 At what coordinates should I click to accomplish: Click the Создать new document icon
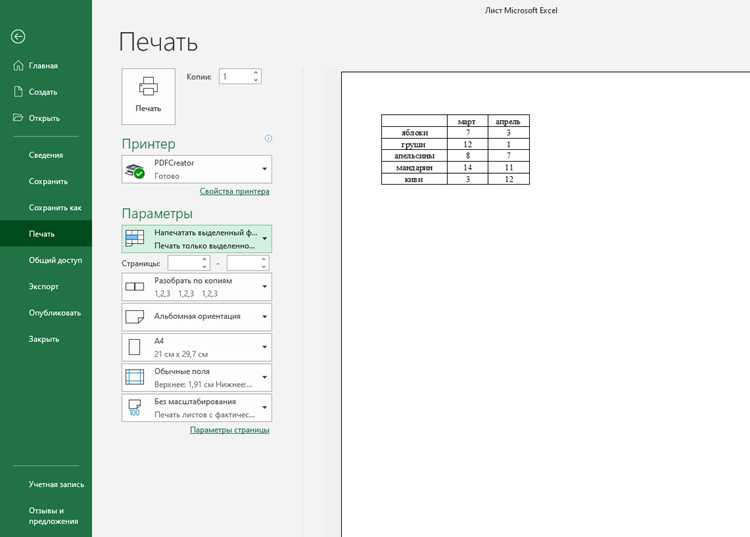coord(18,92)
